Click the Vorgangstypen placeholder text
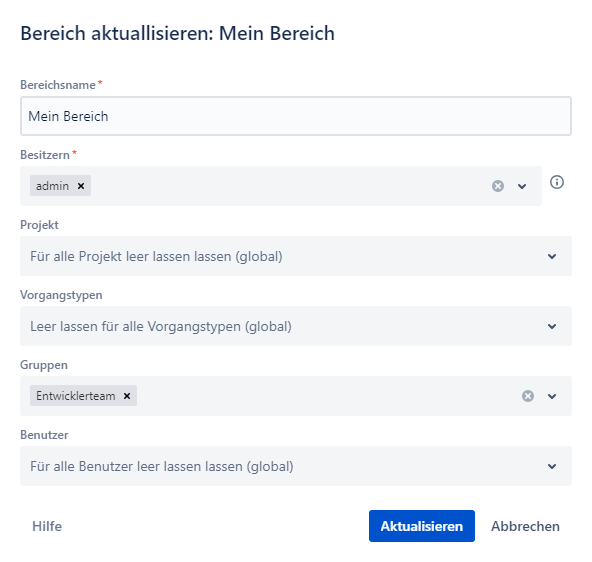The image size is (592, 562). click(161, 326)
